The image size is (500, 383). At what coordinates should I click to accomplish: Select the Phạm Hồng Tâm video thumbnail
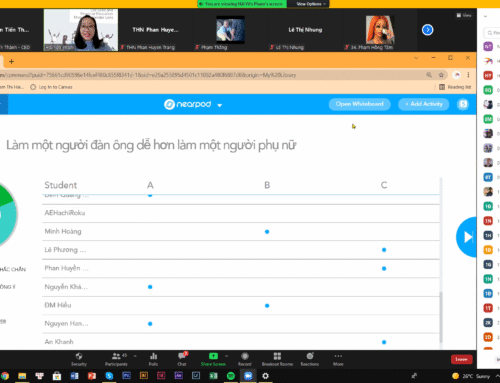click(x=380, y=30)
